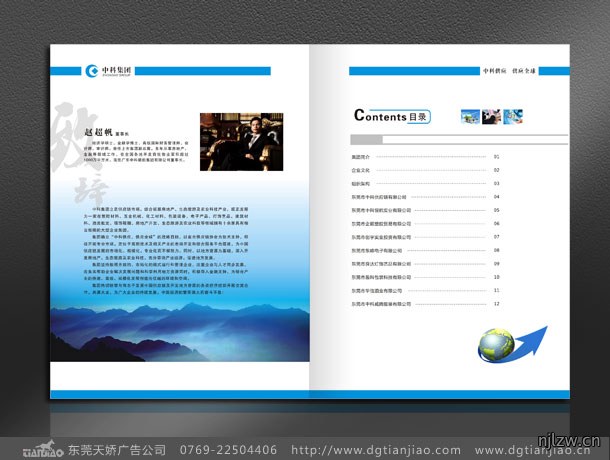Open the third small thumbnail beside Contents

(513, 117)
